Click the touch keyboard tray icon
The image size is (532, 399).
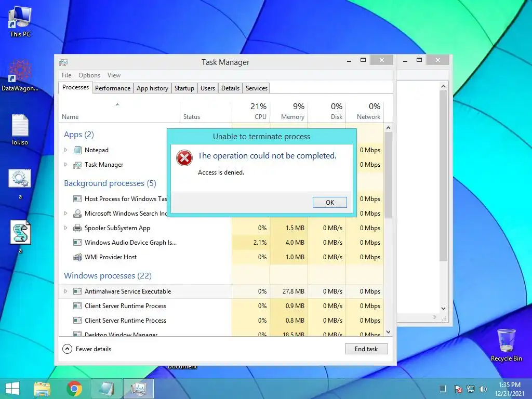pyautogui.click(x=443, y=389)
